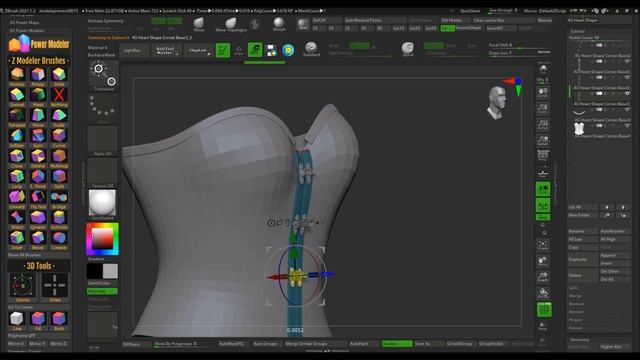Expand the Merge subtool section

[574, 296]
